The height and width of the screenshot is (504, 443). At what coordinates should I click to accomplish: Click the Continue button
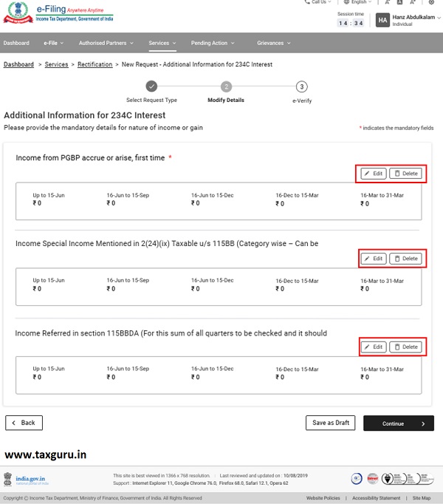tap(399, 423)
